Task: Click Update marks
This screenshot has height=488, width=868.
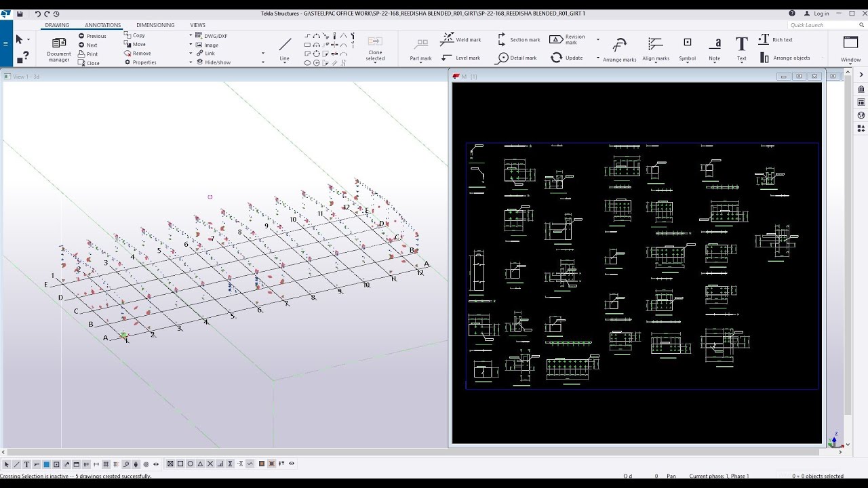Action: [x=567, y=58]
